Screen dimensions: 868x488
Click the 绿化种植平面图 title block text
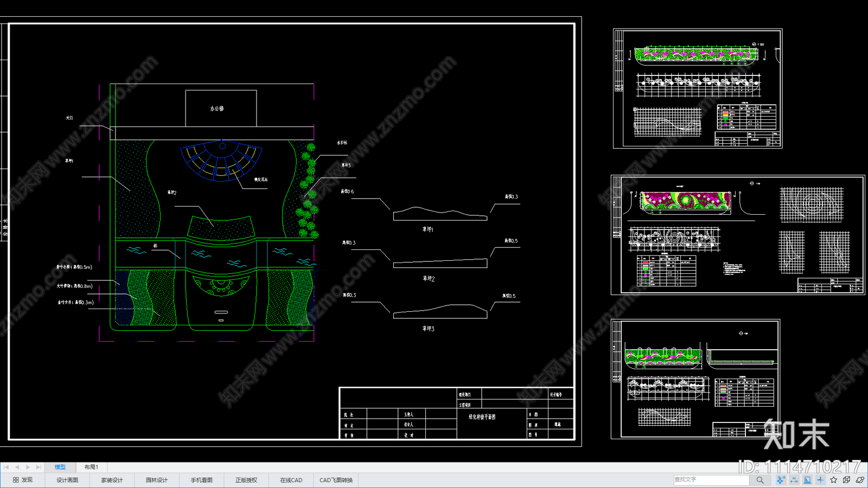(482, 417)
